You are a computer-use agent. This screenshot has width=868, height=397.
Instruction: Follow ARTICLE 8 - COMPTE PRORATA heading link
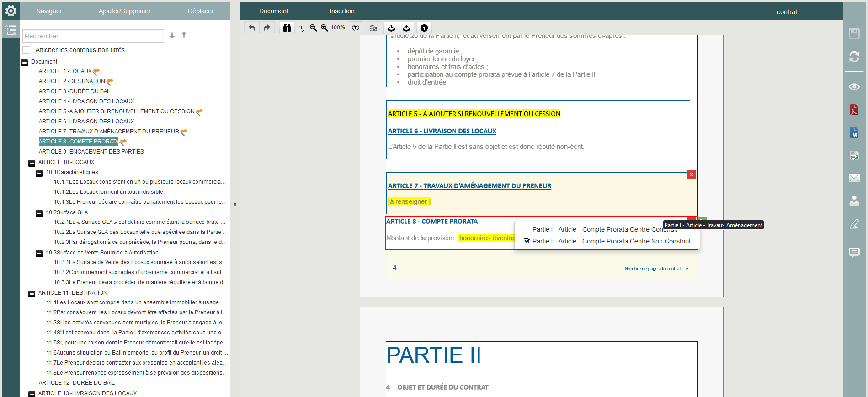[432, 222]
